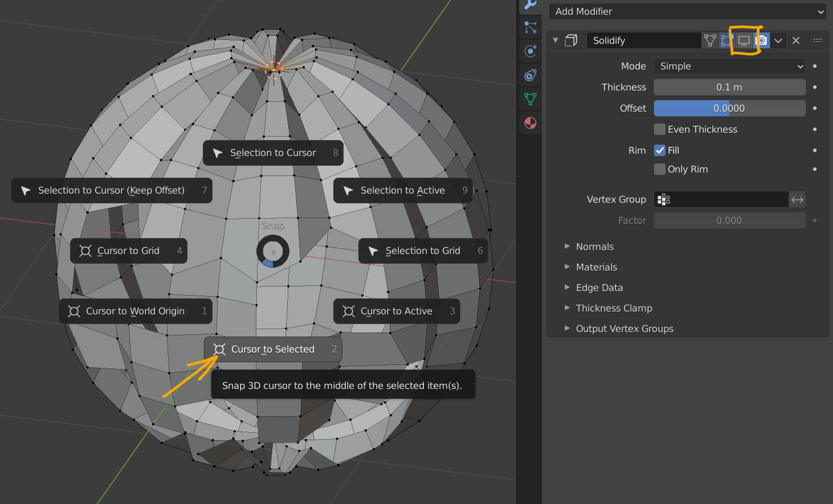Open the Material Properties tab
Screen dimensions: 833x504
[530, 122]
